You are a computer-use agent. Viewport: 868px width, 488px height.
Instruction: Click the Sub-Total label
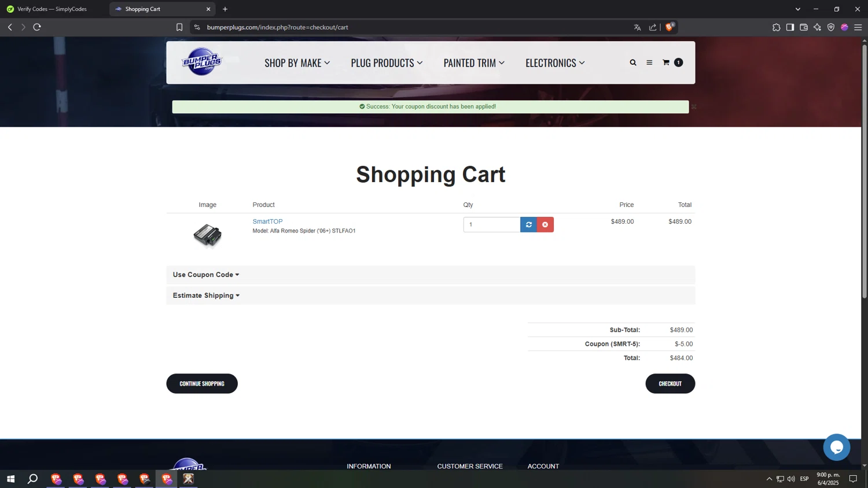click(625, 330)
